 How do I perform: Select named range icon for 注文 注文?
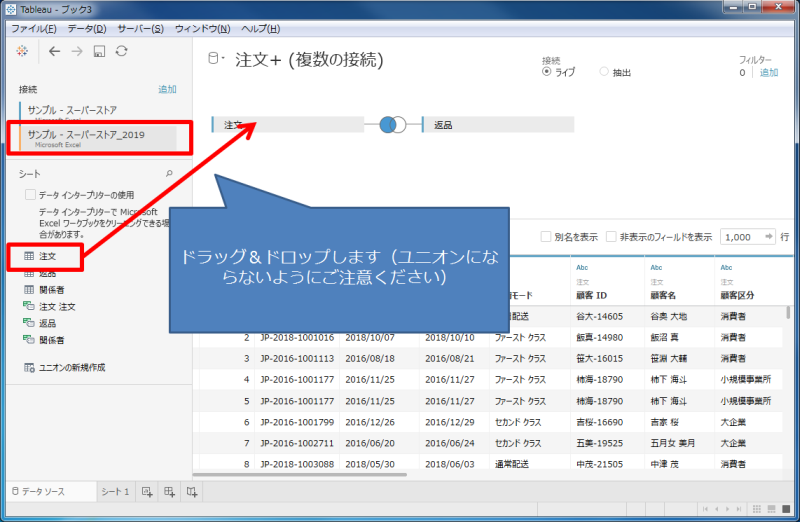tap(29, 306)
